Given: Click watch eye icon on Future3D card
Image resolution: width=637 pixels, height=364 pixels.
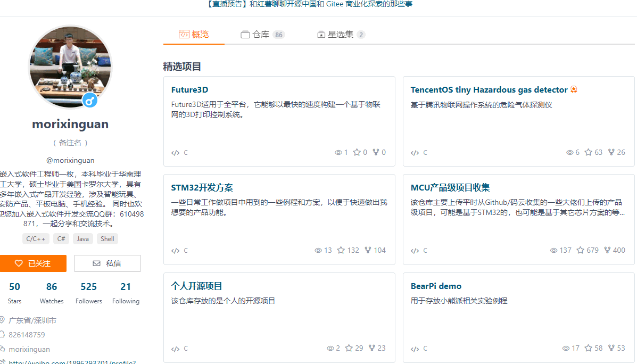Looking at the screenshot, I should (x=338, y=152).
